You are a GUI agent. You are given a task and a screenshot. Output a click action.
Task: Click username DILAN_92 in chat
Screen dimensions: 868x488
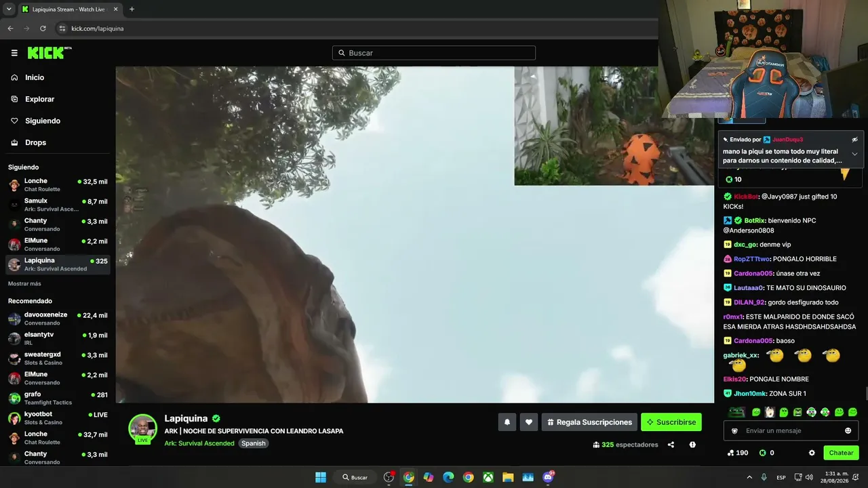click(x=749, y=302)
